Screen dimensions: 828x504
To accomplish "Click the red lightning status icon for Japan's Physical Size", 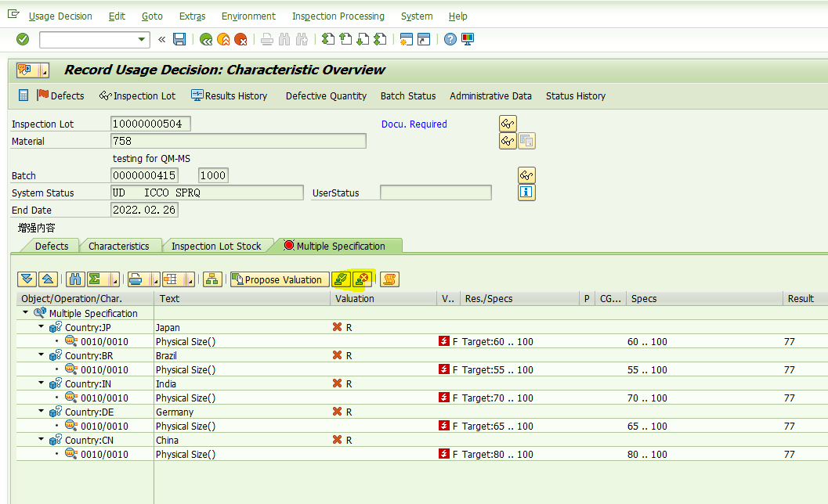I will (444, 341).
